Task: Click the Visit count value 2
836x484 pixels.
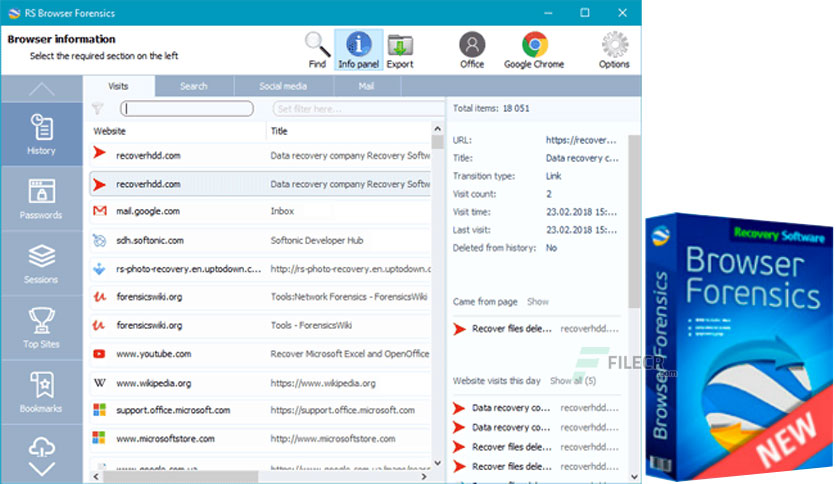Action: pyautogui.click(x=549, y=194)
